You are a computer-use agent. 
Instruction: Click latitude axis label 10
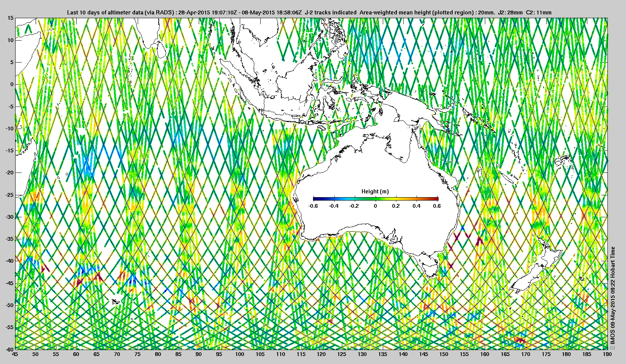(10, 40)
